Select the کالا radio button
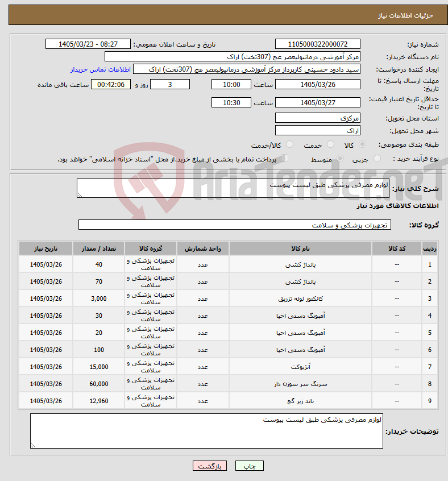This screenshot has width=448, height=481. [362, 144]
